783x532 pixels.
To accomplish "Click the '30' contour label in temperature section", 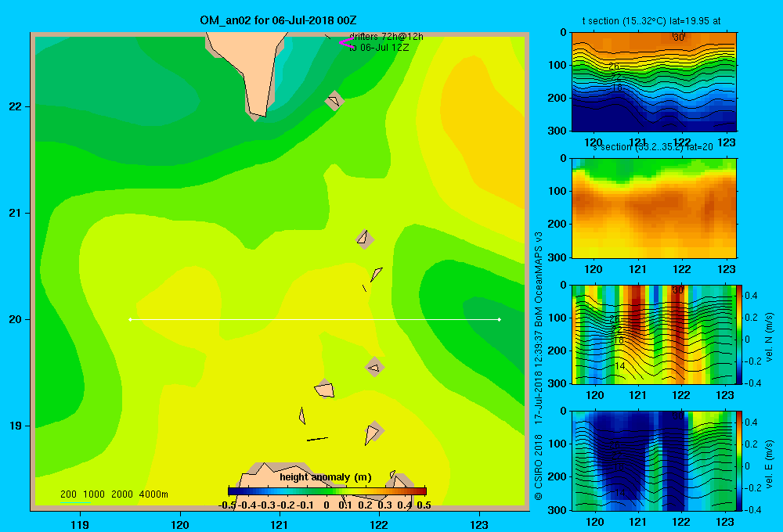I will tap(679, 38).
